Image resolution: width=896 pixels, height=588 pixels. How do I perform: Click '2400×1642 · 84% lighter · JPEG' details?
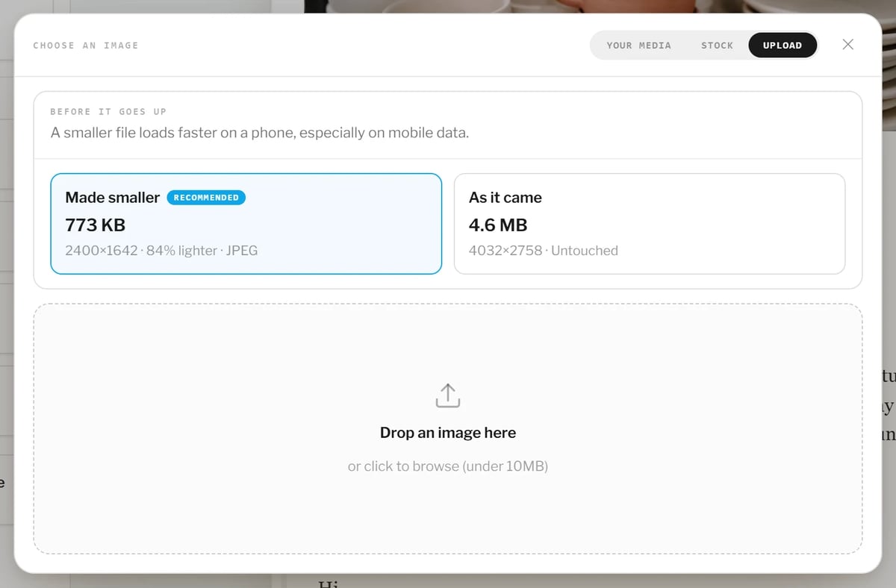pos(161,251)
